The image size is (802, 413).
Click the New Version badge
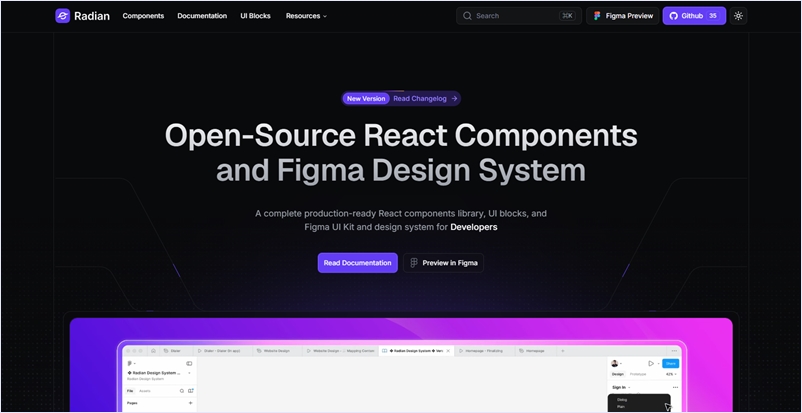366,99
